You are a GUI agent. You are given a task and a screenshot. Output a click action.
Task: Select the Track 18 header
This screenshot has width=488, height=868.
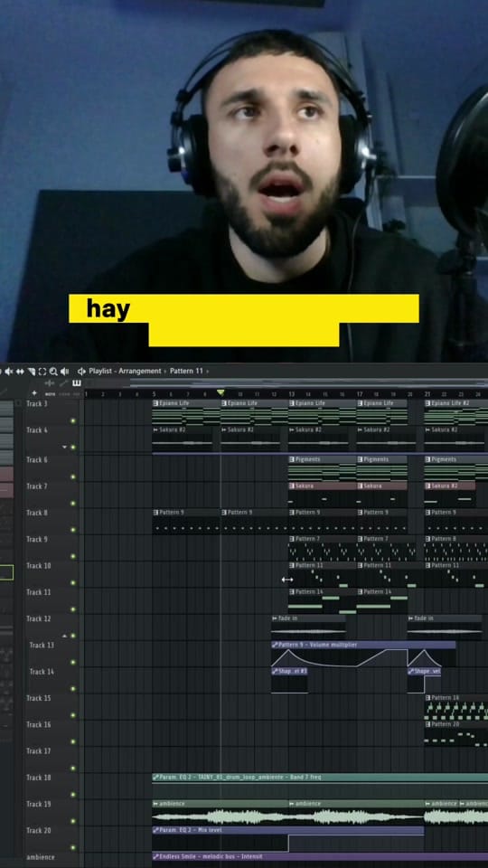[x=53, y=786]
